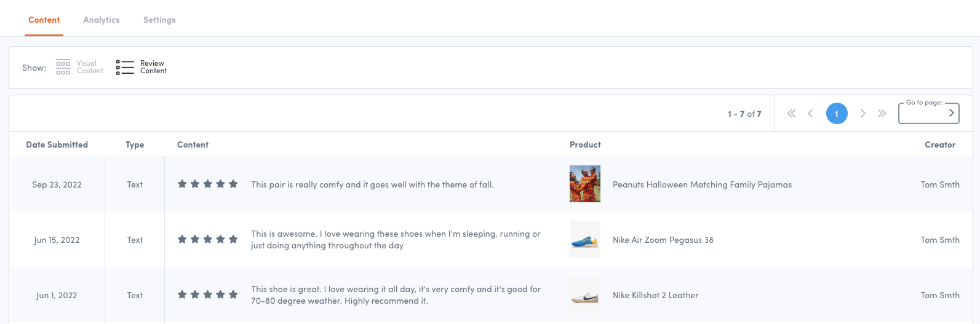The image size is (980, 324).
Task: Open the Nike Air Zoom Pegasus thumbnail
Action: pos(584,240)
